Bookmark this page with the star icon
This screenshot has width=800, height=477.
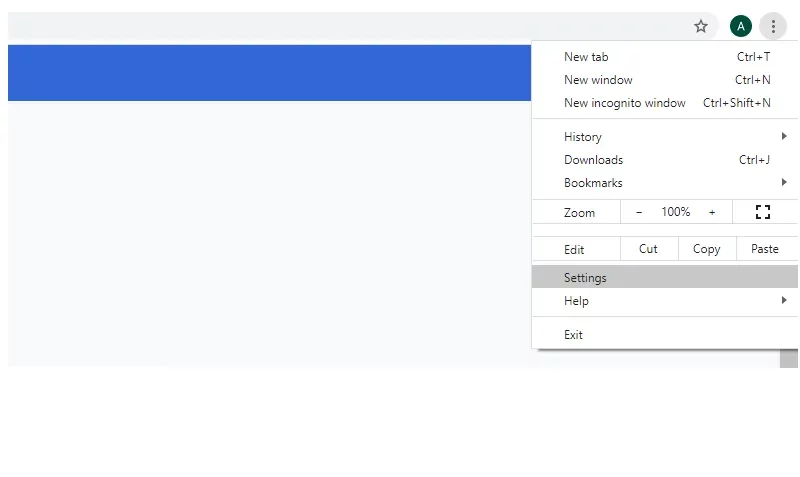[701, 26]
